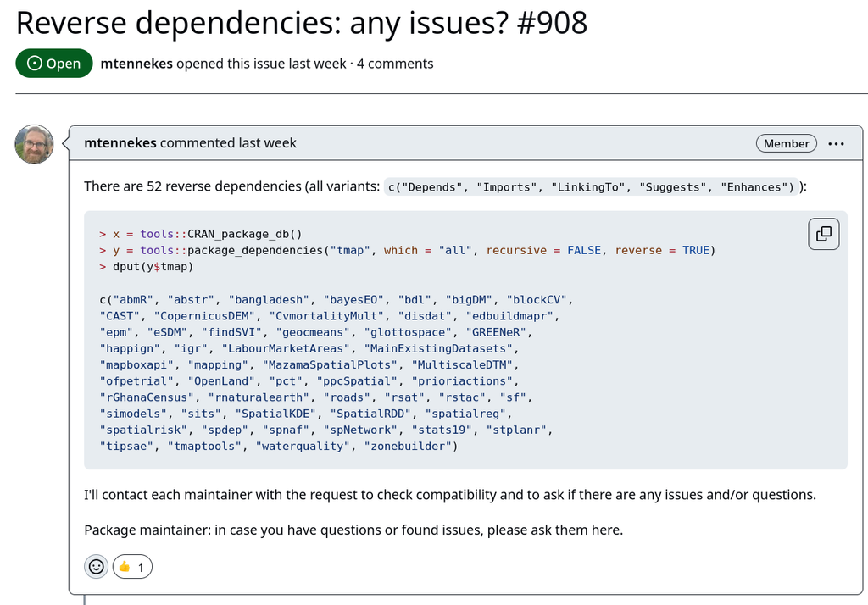The height and width of the screenshot is (605, 868).
Task: Click the issue title 'Reverse dependencies: any issues?'
Action: coord(262,23)
